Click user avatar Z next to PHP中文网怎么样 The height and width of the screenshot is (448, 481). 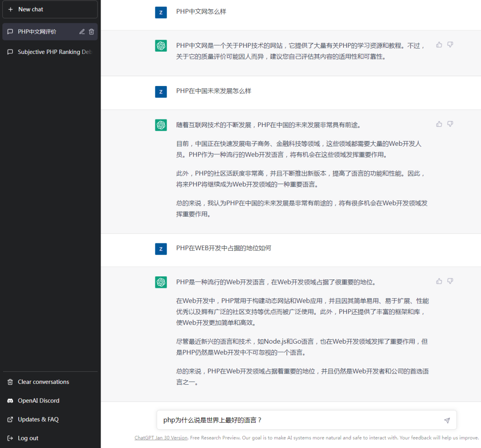tap(161, 12)
